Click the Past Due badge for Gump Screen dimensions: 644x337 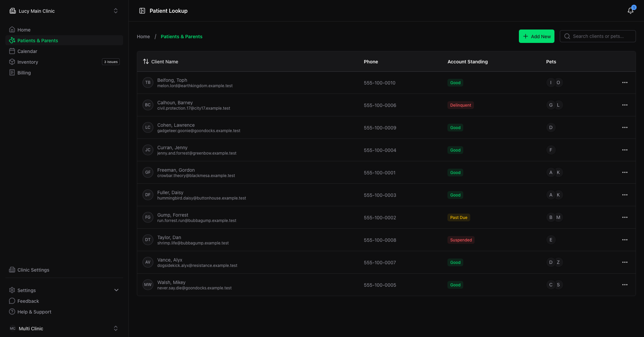459,217
